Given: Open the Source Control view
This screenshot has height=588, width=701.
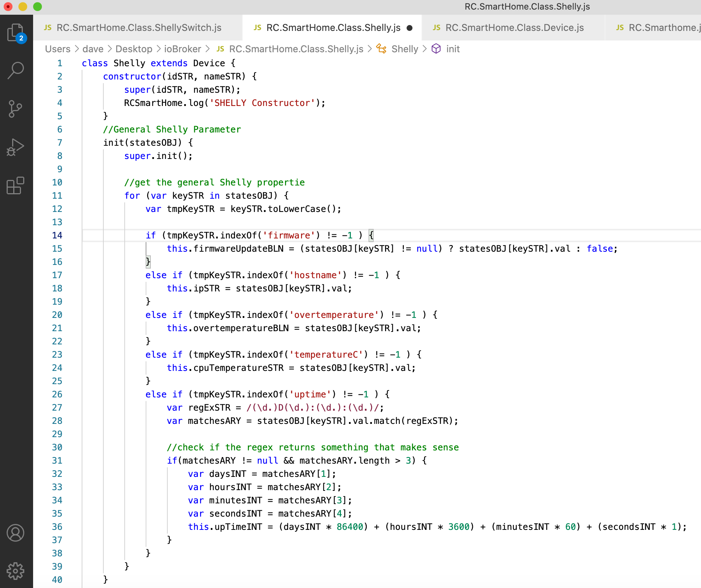Looking at the screenshot, I should 15,109.
